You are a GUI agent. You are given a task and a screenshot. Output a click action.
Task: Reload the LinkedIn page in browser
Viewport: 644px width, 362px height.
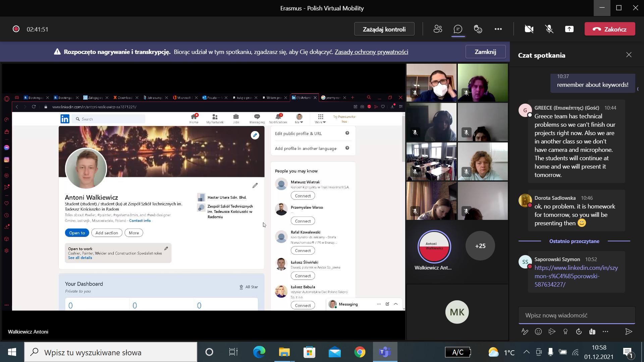[34, 107]
